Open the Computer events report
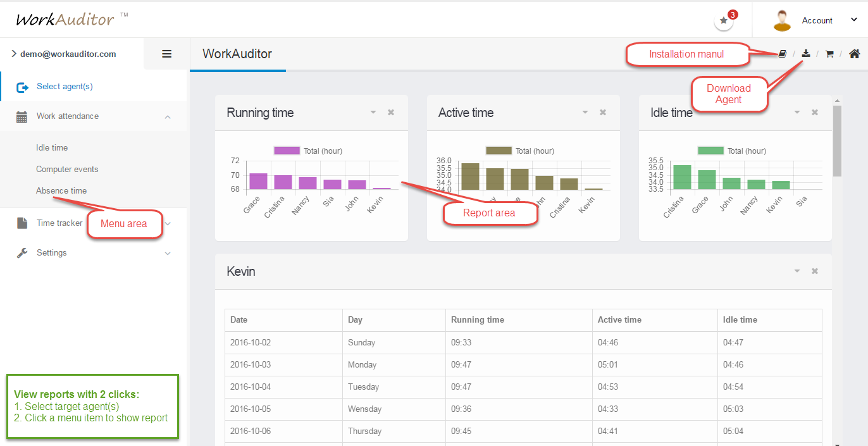Screen dimensions: 868x446 coord(67,169)
